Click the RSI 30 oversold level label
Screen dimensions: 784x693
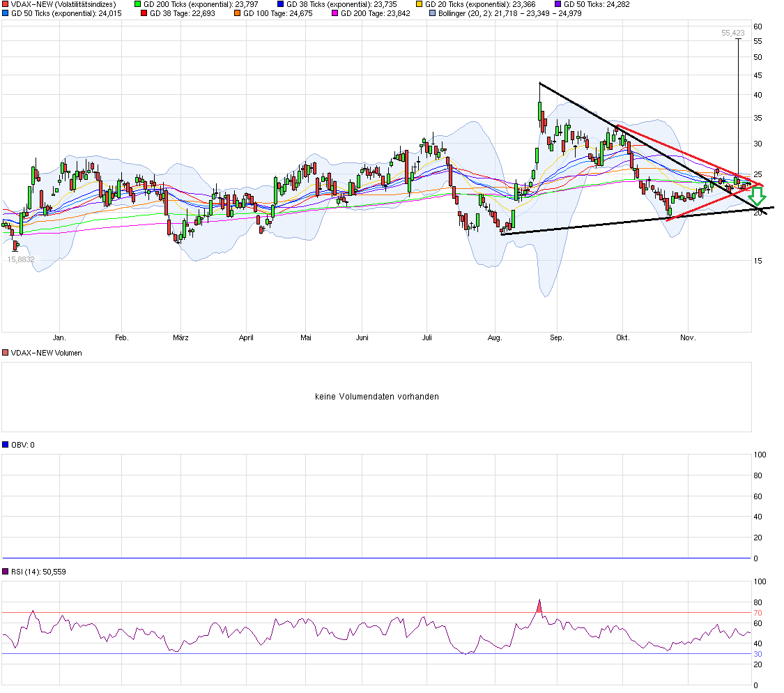(758, 654)
